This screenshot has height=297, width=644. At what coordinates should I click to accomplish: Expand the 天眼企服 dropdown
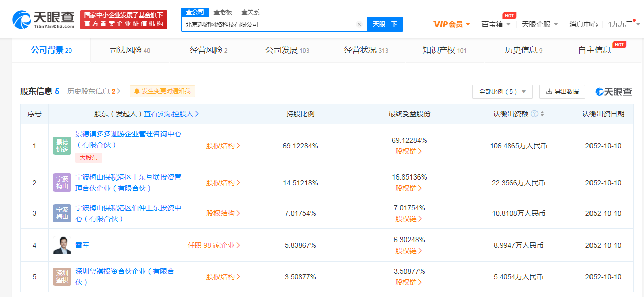[x=540, y=24]
